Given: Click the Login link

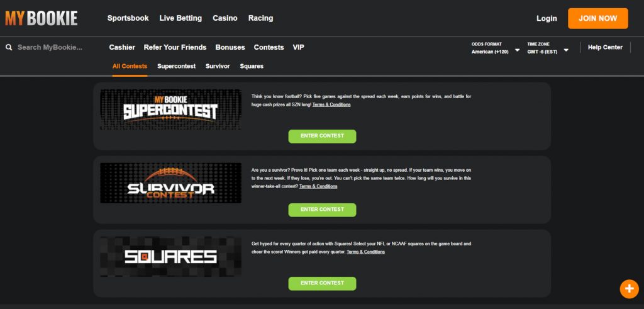Looking at the screenshot, I should [547, 18].
